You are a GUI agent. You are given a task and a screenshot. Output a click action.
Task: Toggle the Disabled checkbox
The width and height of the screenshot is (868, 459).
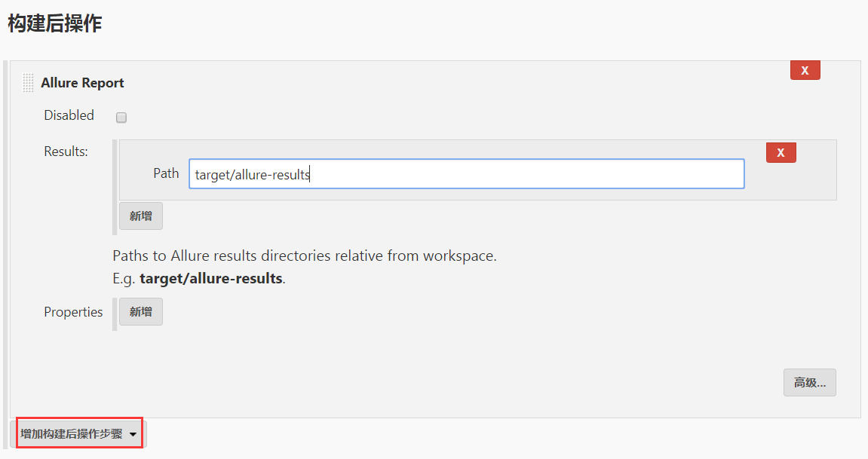[x=121, y=118]
